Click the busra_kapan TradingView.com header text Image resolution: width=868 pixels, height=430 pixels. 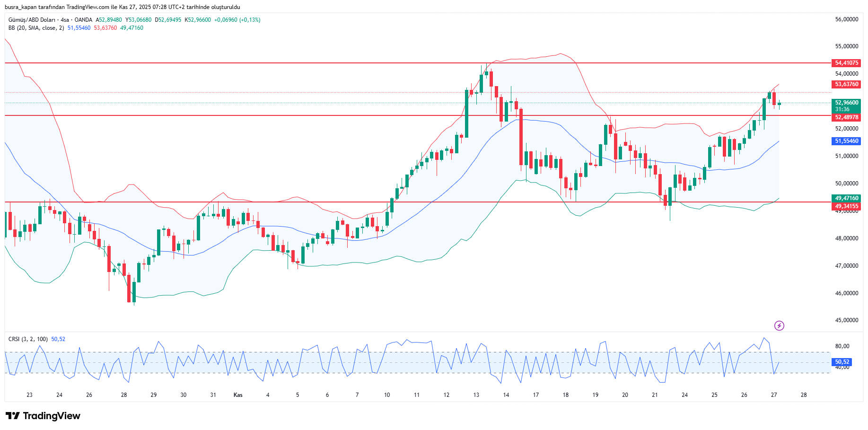(x=122, y=7)
